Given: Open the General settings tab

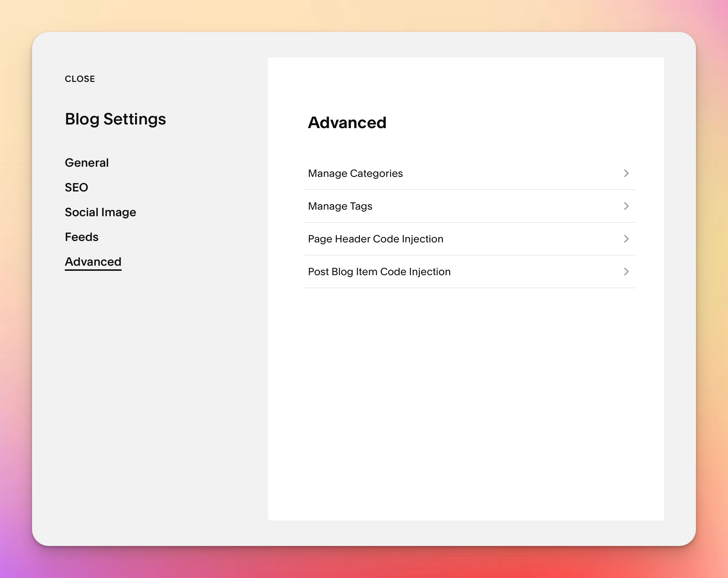Looking at the screenshot, I should (87, 163).
